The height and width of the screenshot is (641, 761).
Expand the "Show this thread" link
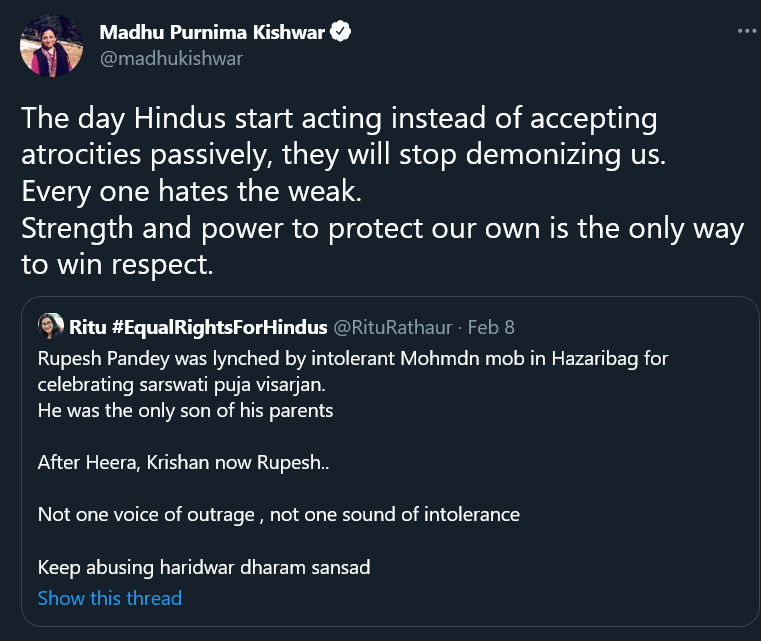point(110,598)
